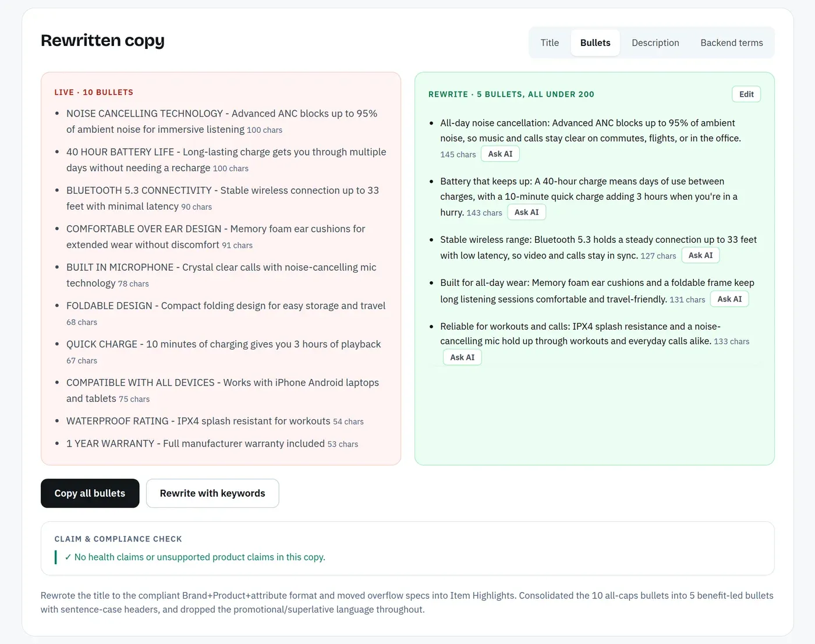The image size is (815, 644).
Task: Click the 131 chars count label
Action: [688, 299]
